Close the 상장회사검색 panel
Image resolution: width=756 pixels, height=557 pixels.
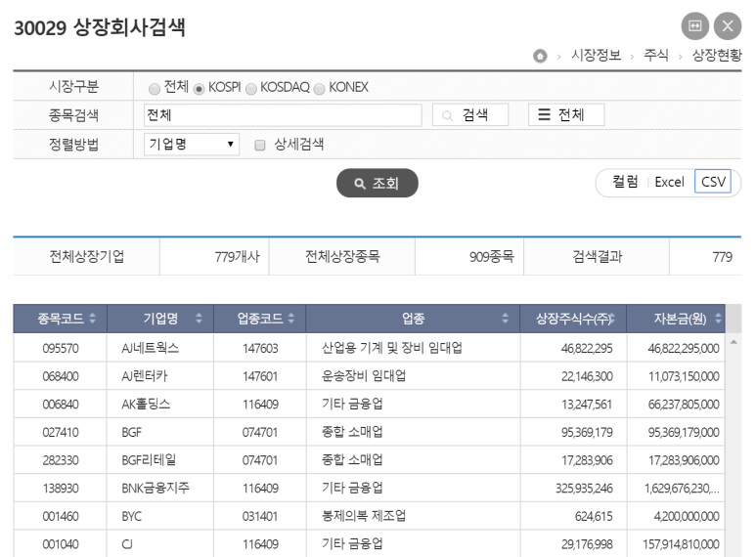728,26
